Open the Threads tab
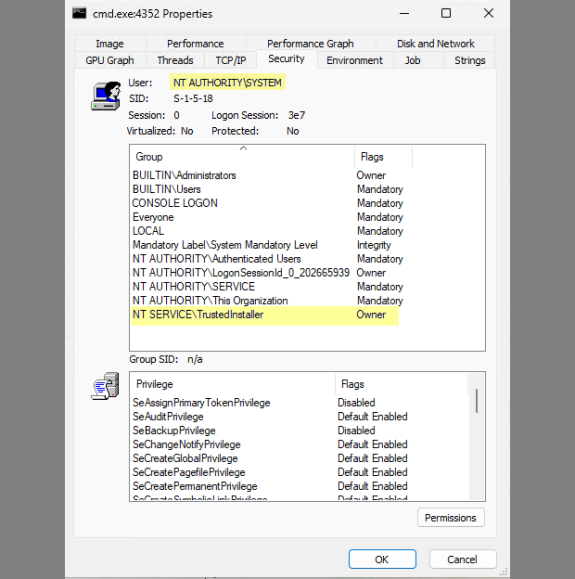The width and height of the screenshot is (575, 579). coord(175,60)
